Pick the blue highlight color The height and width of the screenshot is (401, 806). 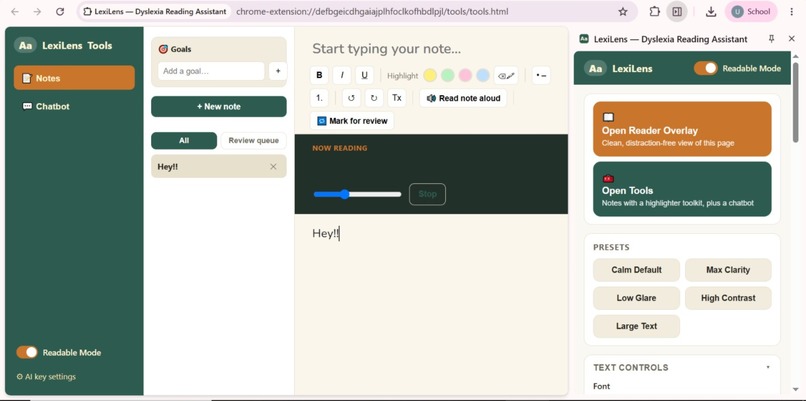483,76
